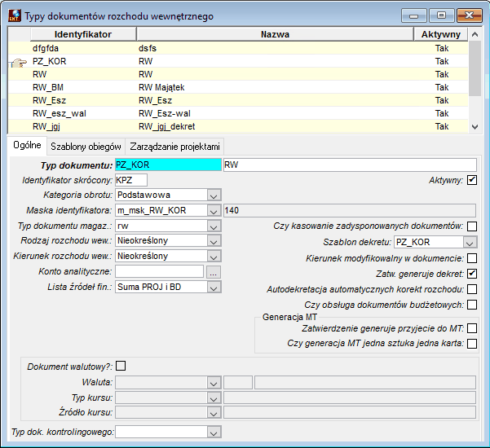This screenshot has width=490, height=448.
Task: Click the Konto analityczne input field
Action: pyautogui.click(x=159, y=271)
